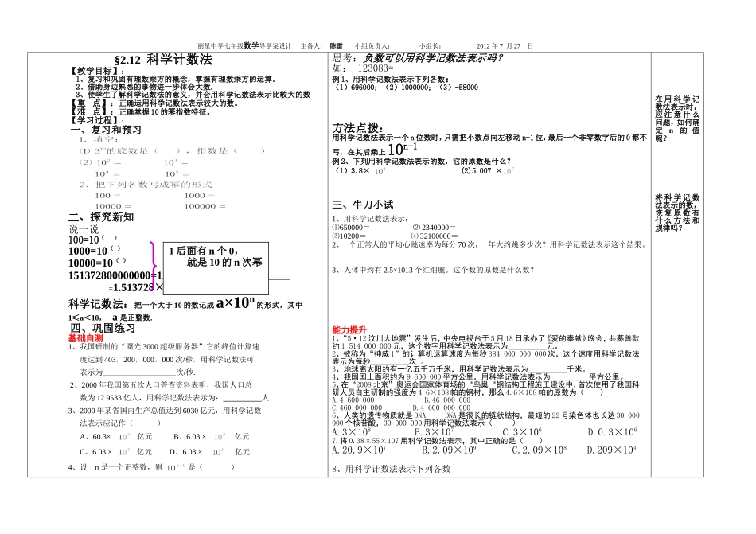Click the heading '二、探究新知'
756x534 pixels.
pos(101,217)
